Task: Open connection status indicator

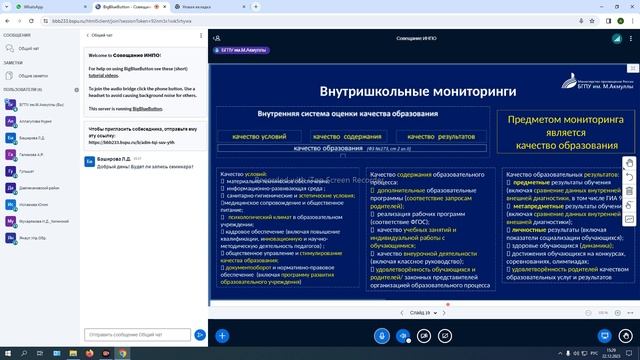Action: pyautogui.click(x=617, y=38)
